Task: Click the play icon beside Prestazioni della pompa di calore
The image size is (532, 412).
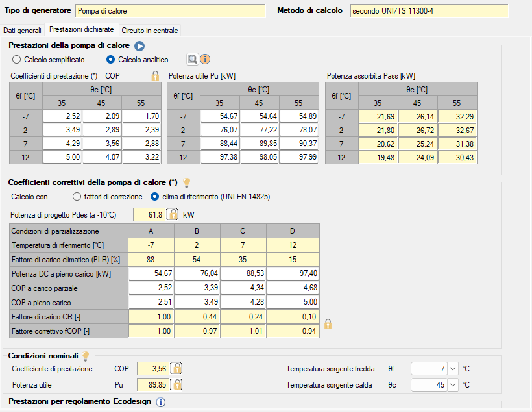Action: [x=139, y=46]
